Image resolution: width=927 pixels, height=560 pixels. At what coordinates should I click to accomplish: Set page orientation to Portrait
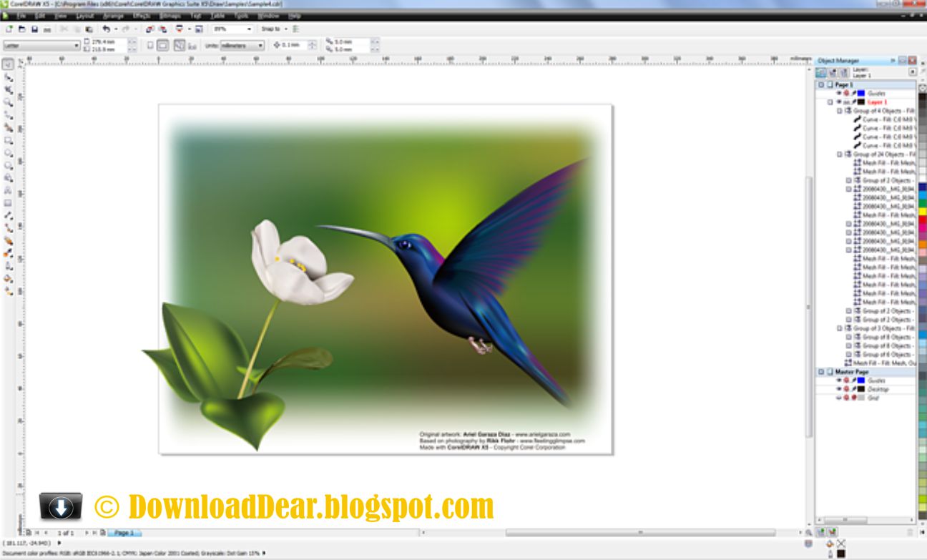click(x=149, y=45)
